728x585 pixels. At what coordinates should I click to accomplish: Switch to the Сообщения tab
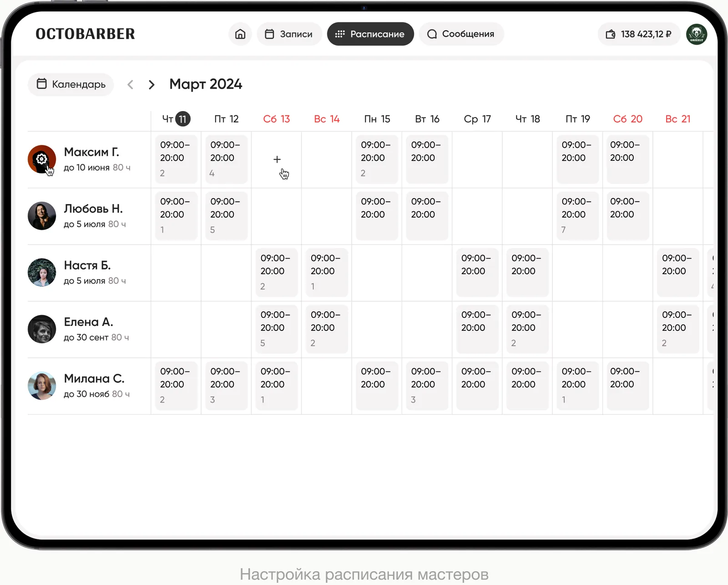click(461, 34)
